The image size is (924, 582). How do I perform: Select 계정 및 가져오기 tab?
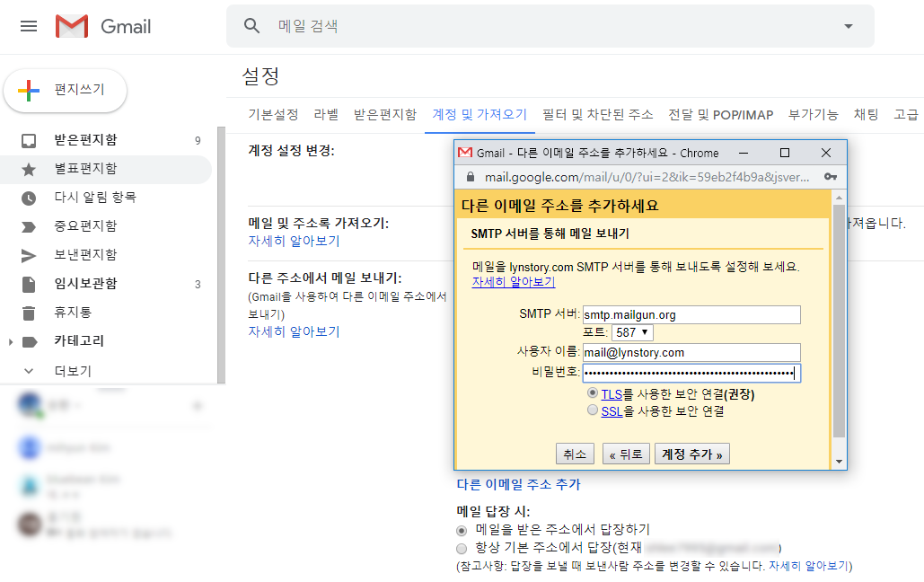point(480,114)
